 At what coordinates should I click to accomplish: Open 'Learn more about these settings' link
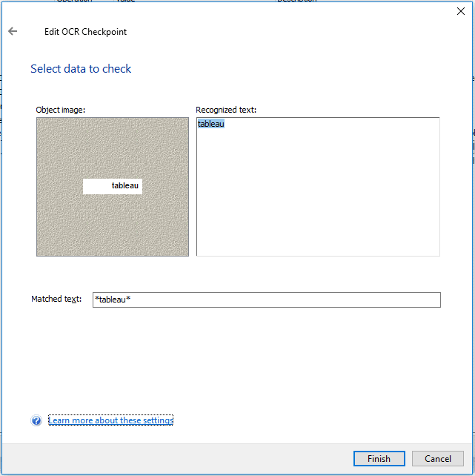pos(110,420)
